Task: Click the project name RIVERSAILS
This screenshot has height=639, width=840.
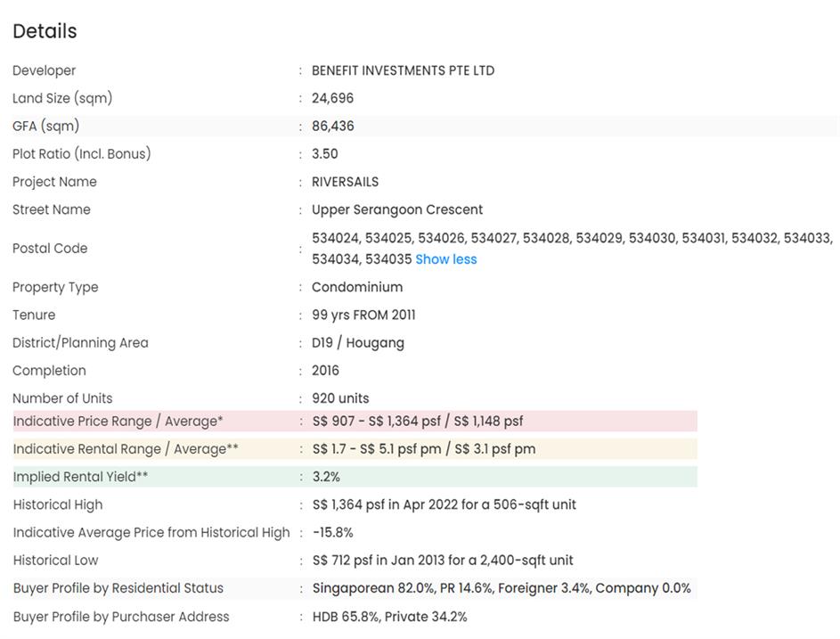Action: pyautogui.click(x=345, y=182)
